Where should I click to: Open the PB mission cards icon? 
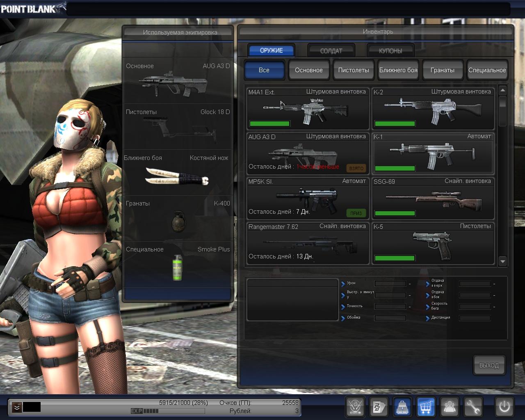(x=379, y=407)
